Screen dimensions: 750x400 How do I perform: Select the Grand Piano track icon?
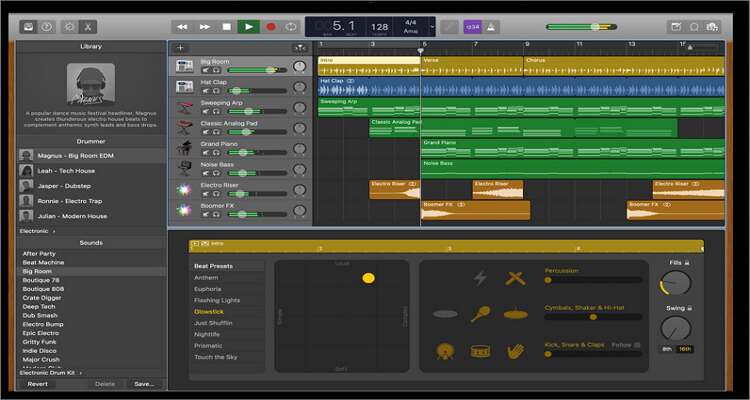[184, 148]
